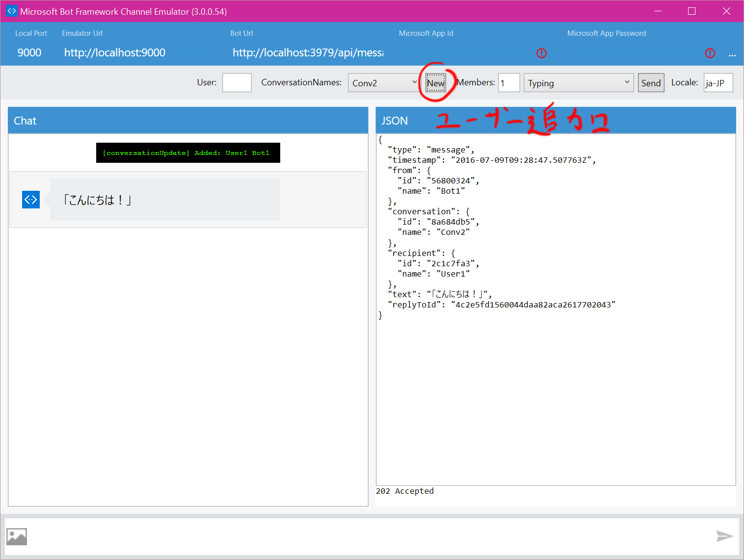Open the ellipsis settings menu
The height and width of the screenshot is (560, 744).
point(732,55)
